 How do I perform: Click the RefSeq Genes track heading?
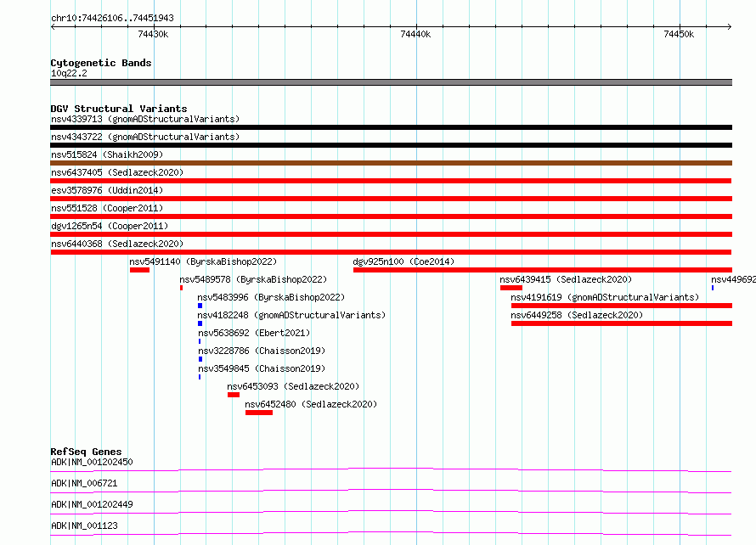tap(86, 452)
